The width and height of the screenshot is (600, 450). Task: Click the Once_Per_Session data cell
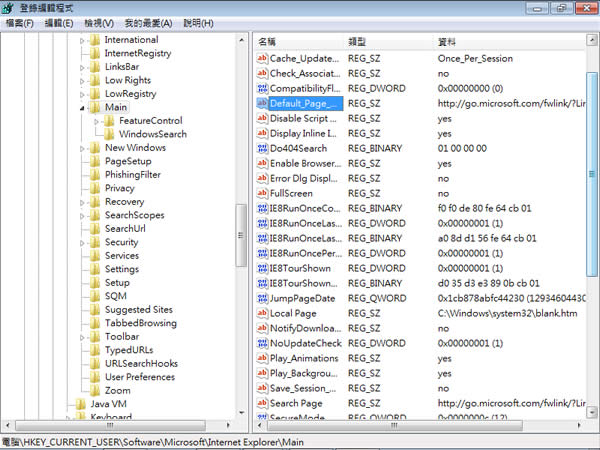[x=475, y=59]
